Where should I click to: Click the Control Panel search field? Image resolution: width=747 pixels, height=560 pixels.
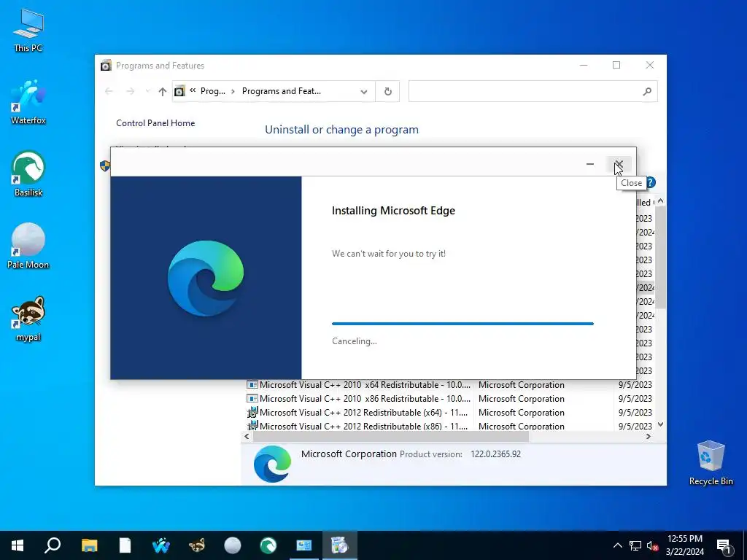pyautogui.click(x=524, y=91)
